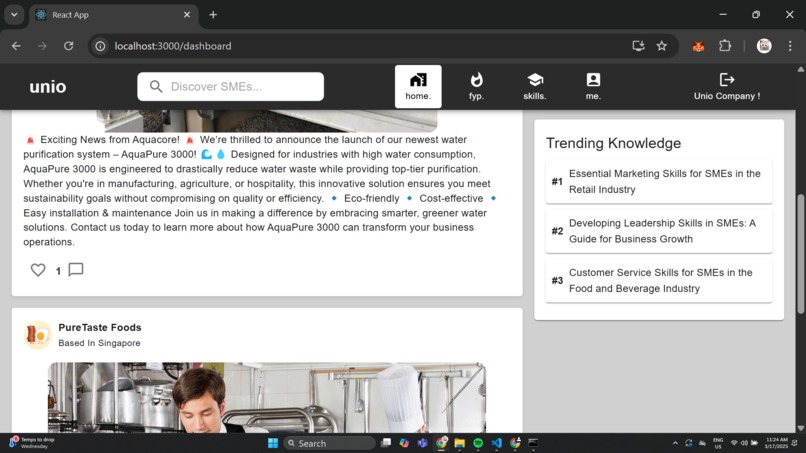
Task: Open the Terminal icon on the taskbar
Action: coord(533,443)
